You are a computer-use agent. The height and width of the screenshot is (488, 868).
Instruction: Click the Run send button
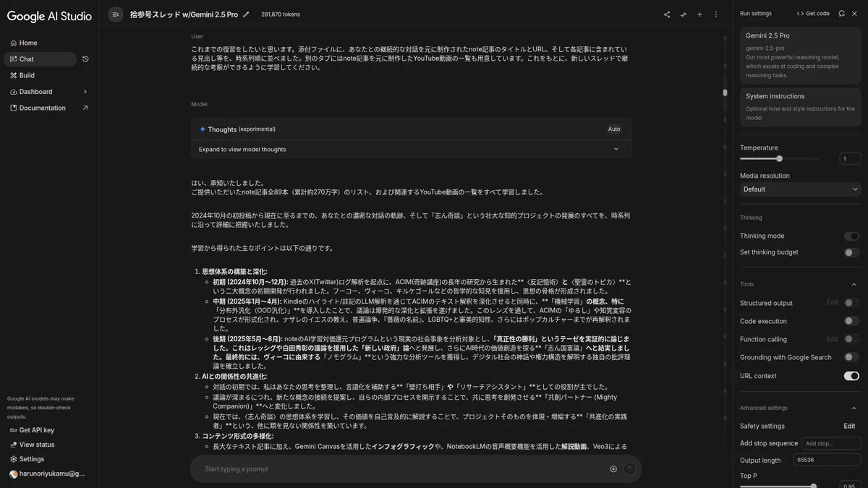pyautogui.click(x=629, y=468)
